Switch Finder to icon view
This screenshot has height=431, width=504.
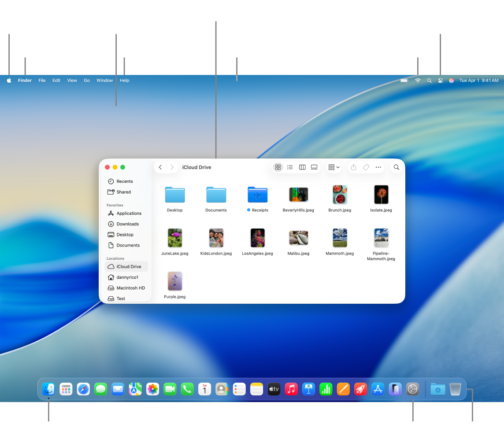pyautogui.click(x=278, y=167)
